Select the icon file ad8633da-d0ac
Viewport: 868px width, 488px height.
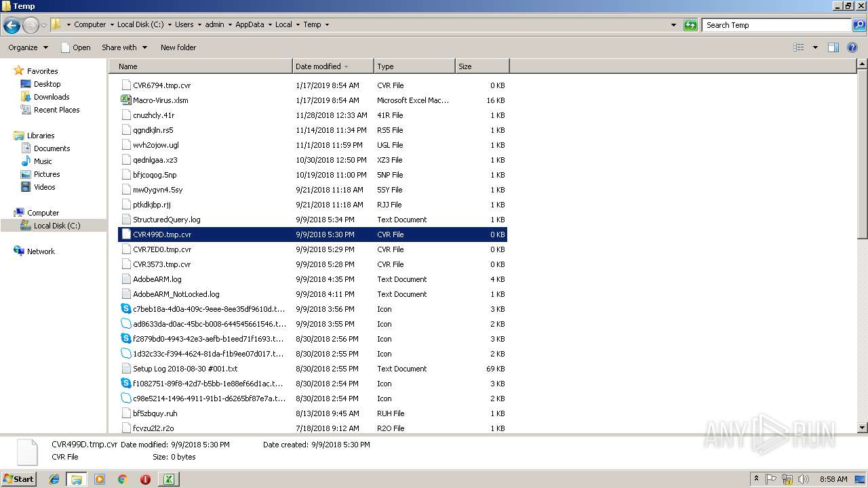[x=125, y=324]
